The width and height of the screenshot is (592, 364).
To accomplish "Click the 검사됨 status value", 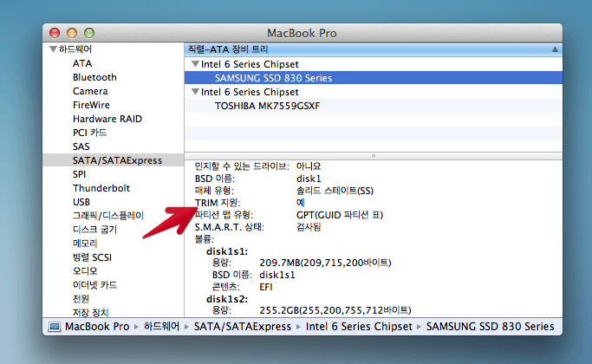I will (x=309, y=227).
